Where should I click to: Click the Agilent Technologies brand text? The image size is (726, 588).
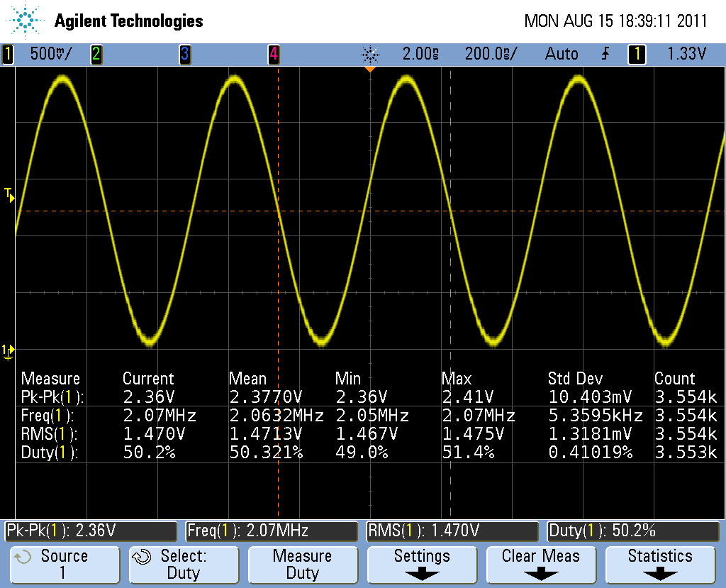tap(129, 21)
